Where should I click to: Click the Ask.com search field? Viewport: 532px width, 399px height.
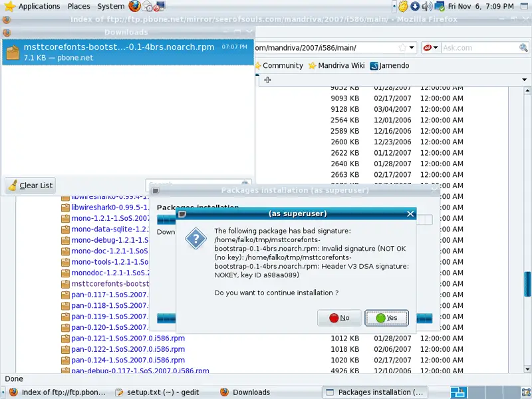pyautogui.click(x=480, y=48)
